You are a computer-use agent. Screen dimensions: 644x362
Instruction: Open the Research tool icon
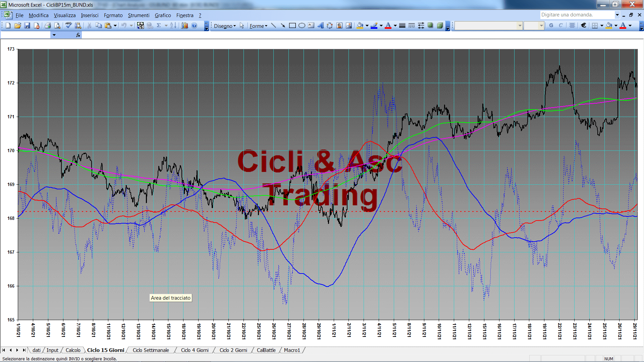click(78, 25)
